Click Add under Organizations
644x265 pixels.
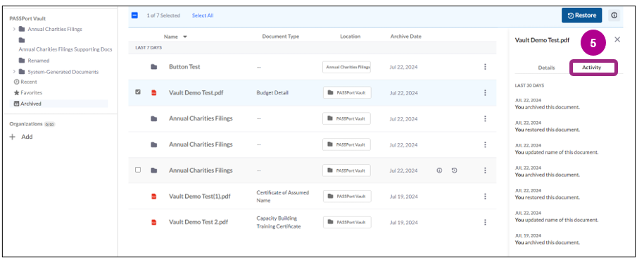pyautogui.click(x=27, y=137)
